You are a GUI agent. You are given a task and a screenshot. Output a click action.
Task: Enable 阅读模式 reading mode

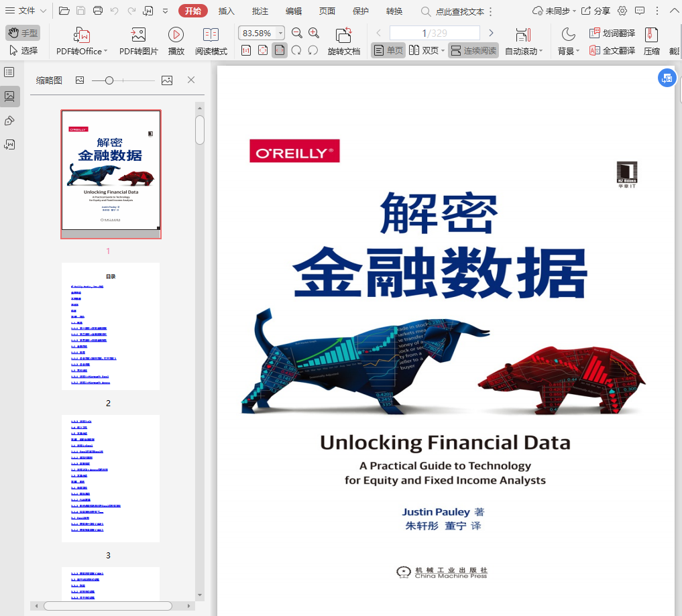coord(211,42)
